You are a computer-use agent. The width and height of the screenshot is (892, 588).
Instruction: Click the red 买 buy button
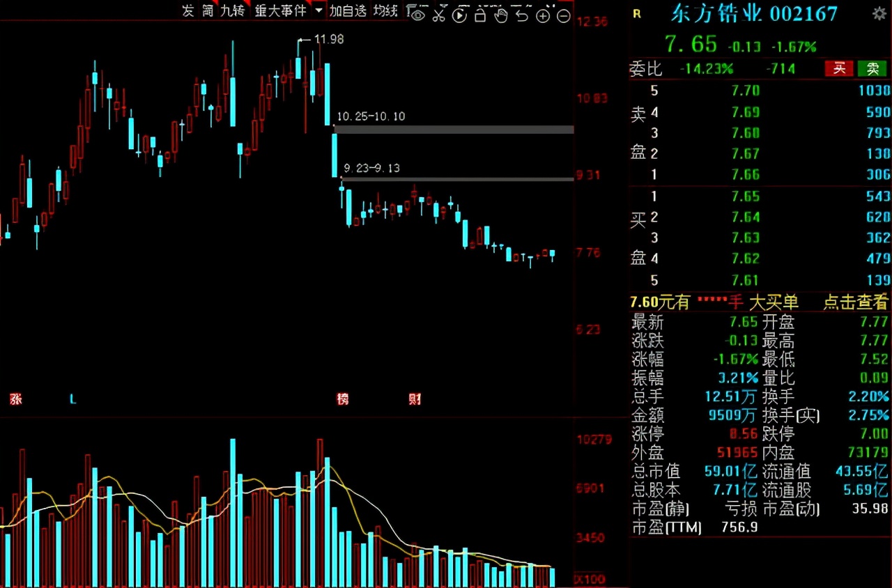click(838, 69)
